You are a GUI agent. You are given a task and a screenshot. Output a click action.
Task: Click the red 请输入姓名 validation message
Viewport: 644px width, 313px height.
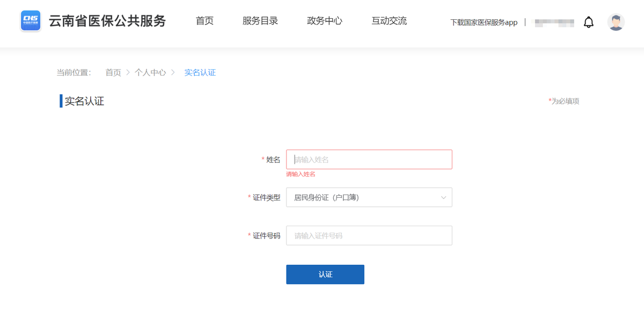coord(301,174)
